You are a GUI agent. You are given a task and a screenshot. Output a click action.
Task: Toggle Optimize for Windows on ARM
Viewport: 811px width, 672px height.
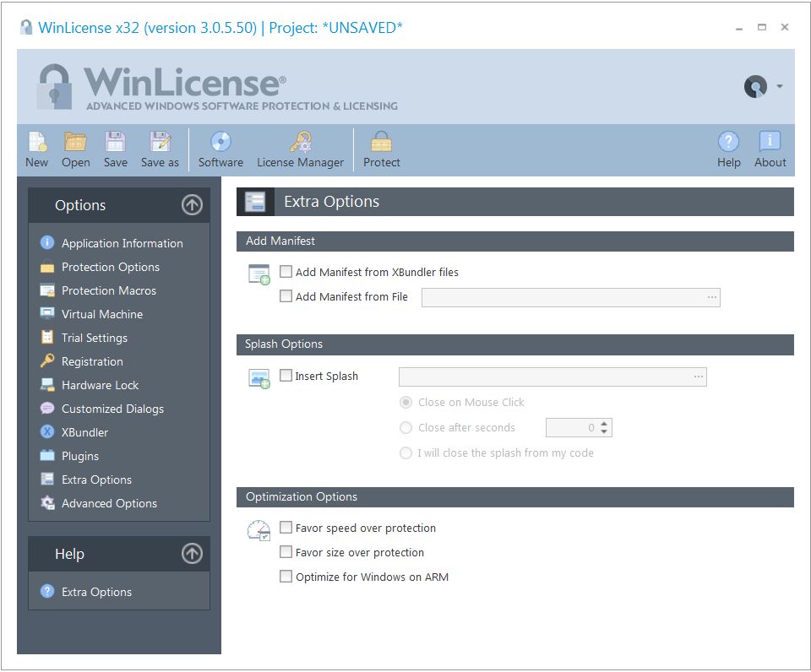286,577
